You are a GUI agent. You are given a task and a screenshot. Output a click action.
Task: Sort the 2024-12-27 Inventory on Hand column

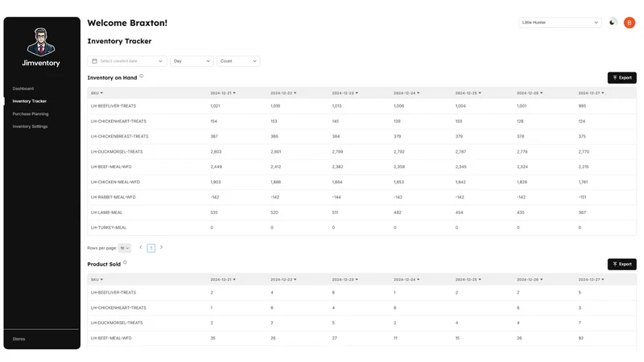pyautogui.click(x=591, y=93)
